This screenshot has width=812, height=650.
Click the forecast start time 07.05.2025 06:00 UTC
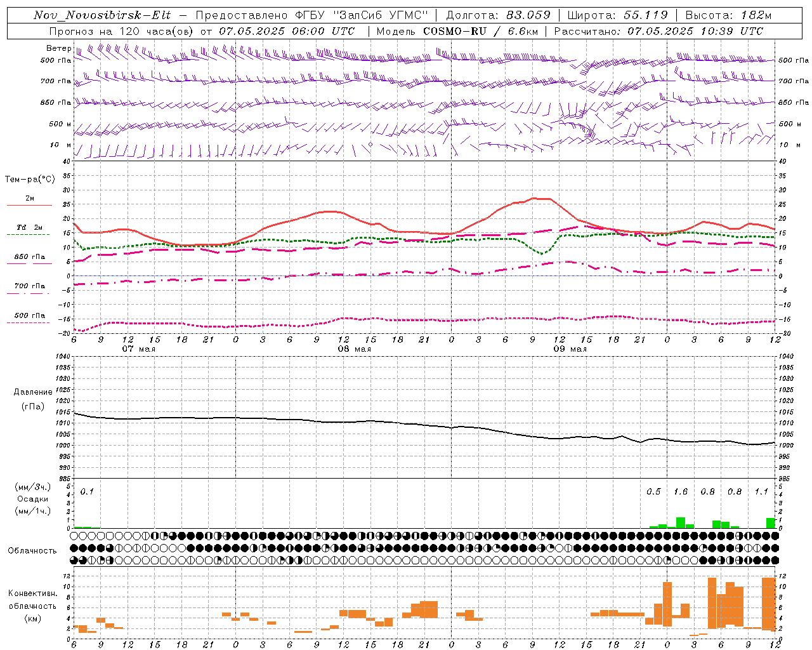point(287,31)
